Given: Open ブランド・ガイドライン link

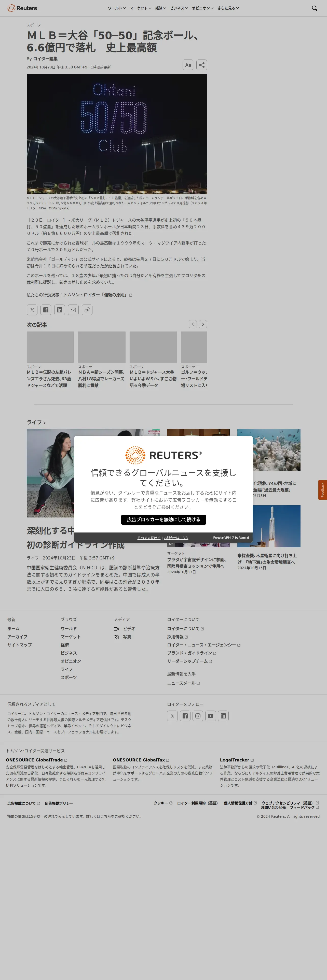Looking at the screenshot, I should [192, 653].
